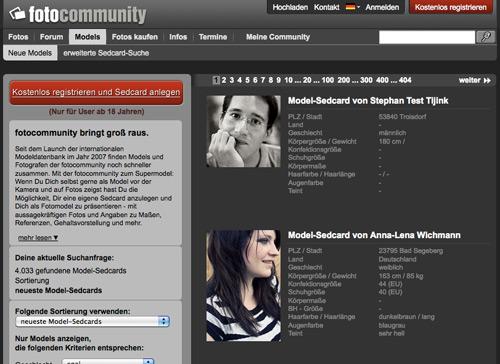
Task: Click the Kontakt link
Action: point(326,7)
